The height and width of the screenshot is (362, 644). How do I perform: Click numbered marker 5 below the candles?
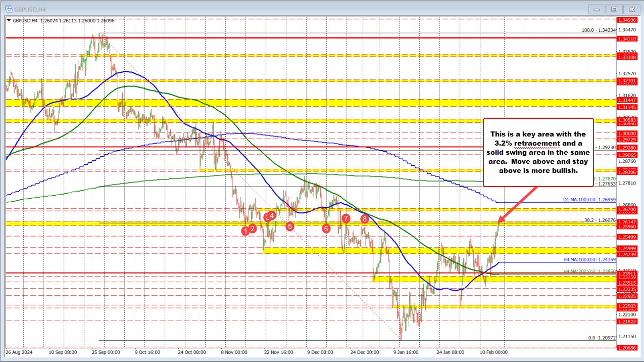pos(289,227)
